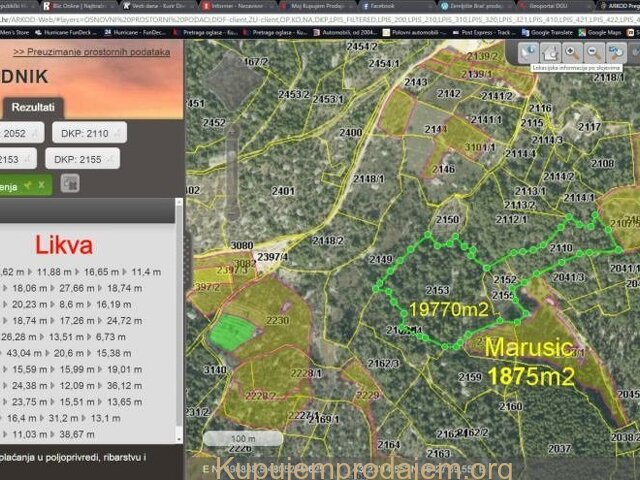
Task: Click the grey export icon beside green button
Action: coord(70,184)
